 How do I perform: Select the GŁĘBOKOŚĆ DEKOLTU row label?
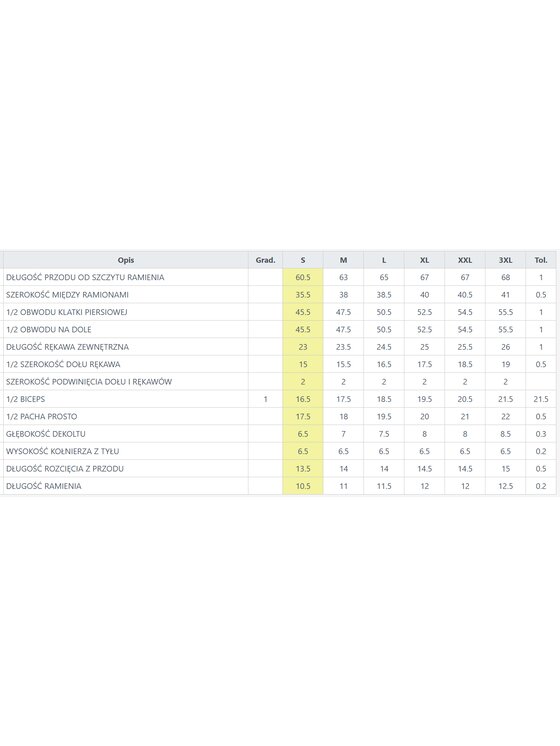coord(46,434)
